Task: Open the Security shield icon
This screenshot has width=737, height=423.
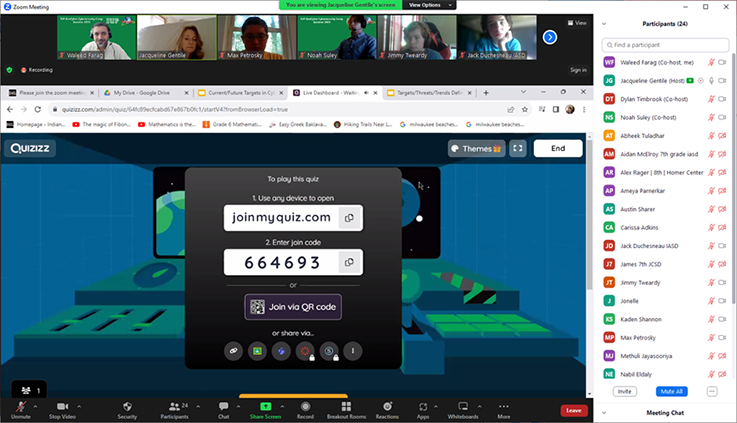Action: click(127, 406)
